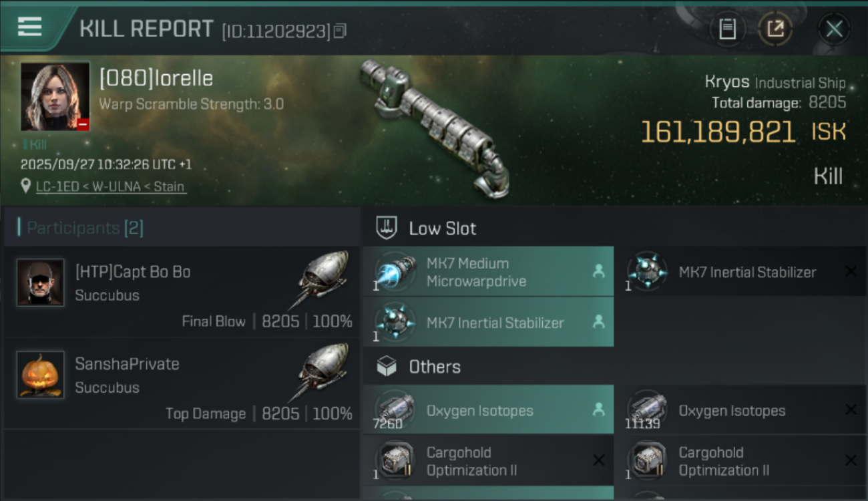868x501 pixels.
Task: Copy the kill report ID
Action: point(340,31)
